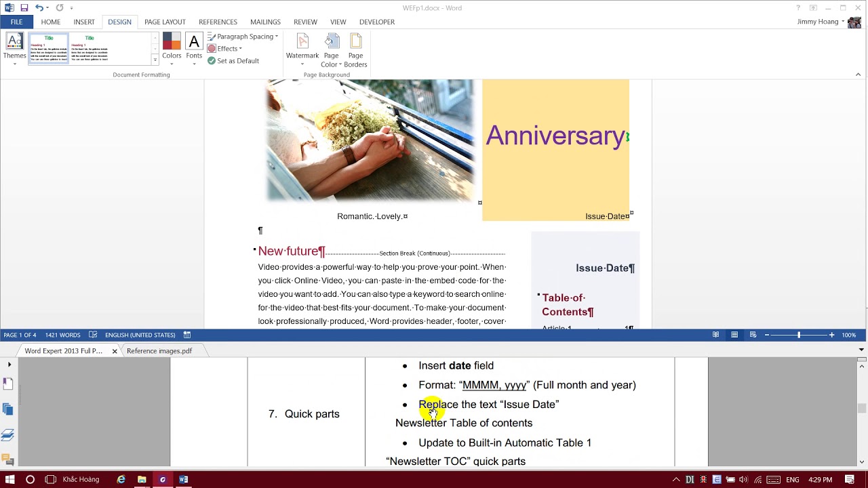Click the 1421 WORDS count

point(62,335)
